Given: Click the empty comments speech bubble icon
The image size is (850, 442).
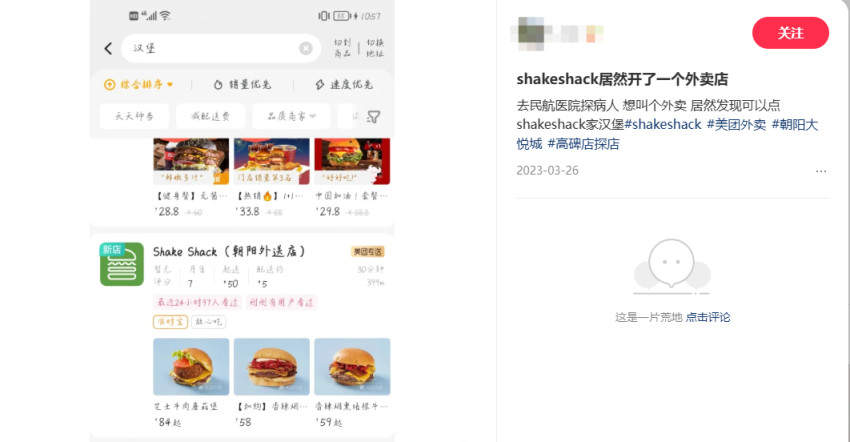Looking at the screenshot, I should (672, 265).
